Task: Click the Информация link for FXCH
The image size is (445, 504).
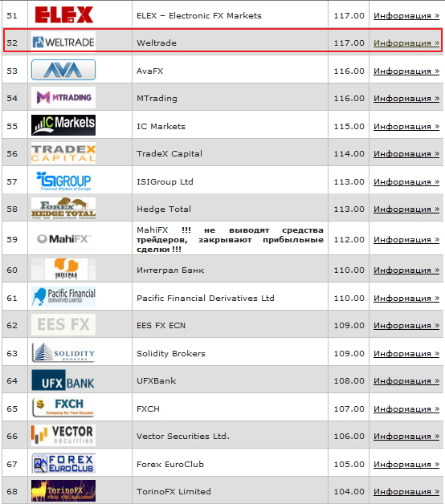Action: point(406,408)
